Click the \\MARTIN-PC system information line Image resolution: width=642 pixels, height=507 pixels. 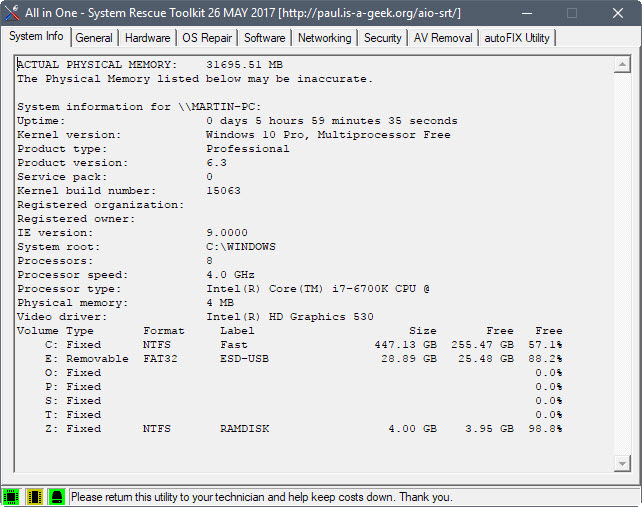tap(139, 107)
